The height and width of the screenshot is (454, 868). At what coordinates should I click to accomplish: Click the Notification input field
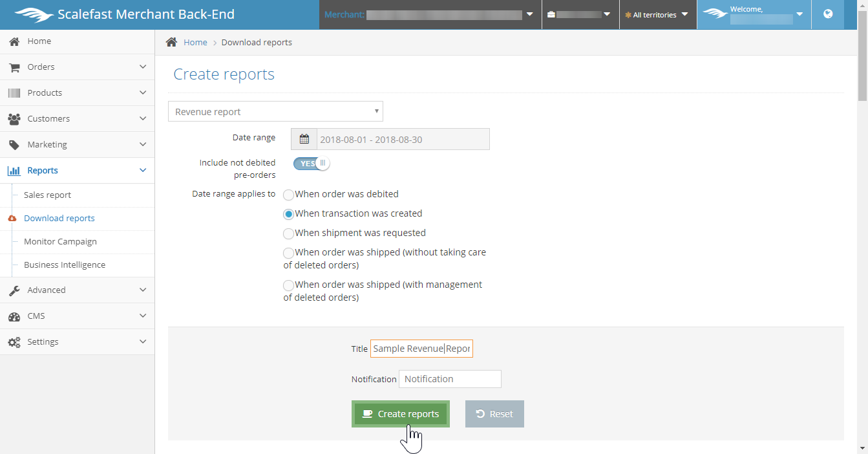click(x=450, y=379)
